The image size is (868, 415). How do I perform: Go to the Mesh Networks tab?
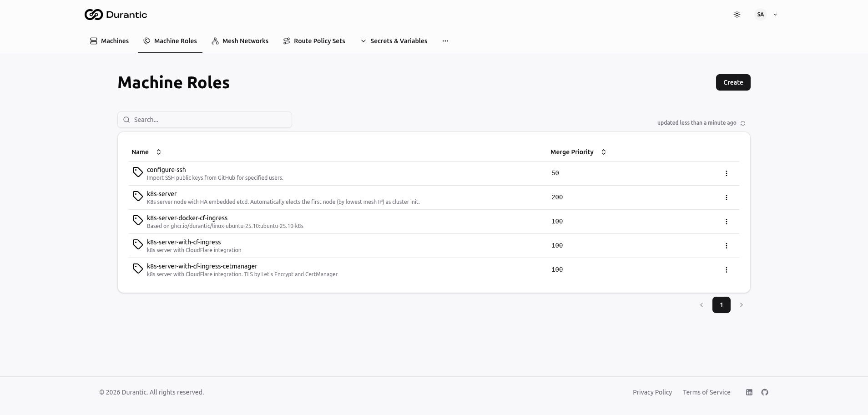tap(240, 41)
